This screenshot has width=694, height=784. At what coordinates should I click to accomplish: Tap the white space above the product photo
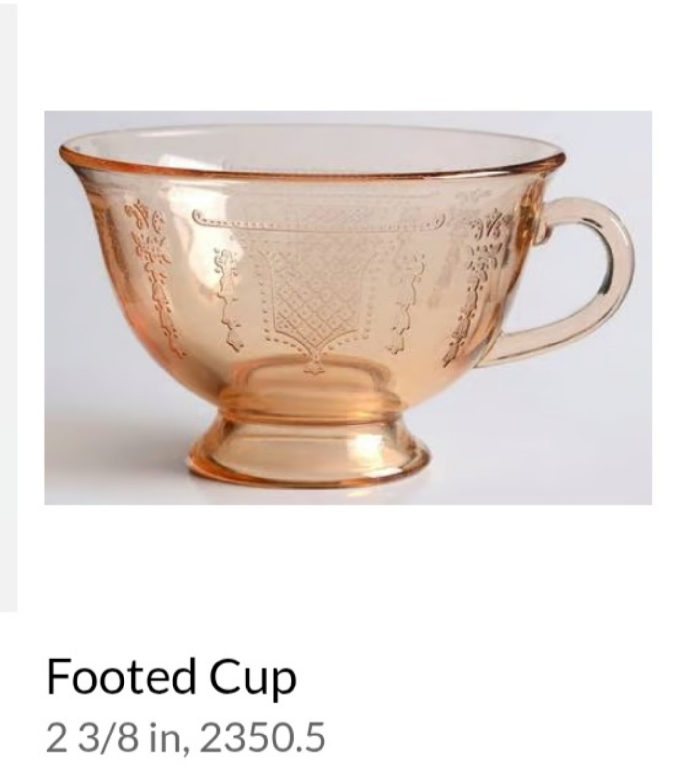(x=348, y=55)
